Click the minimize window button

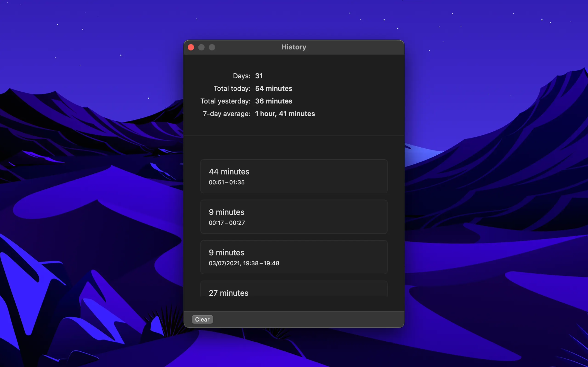201,47
